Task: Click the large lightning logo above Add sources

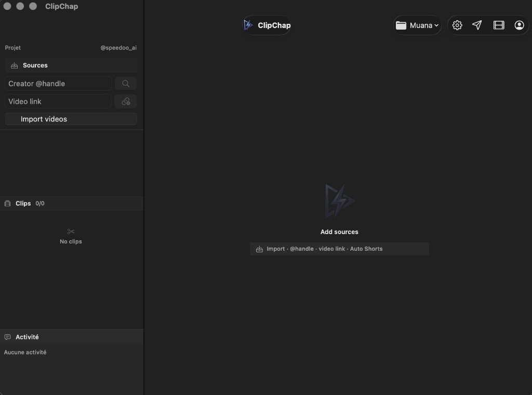Action: [x=339, y=201]
